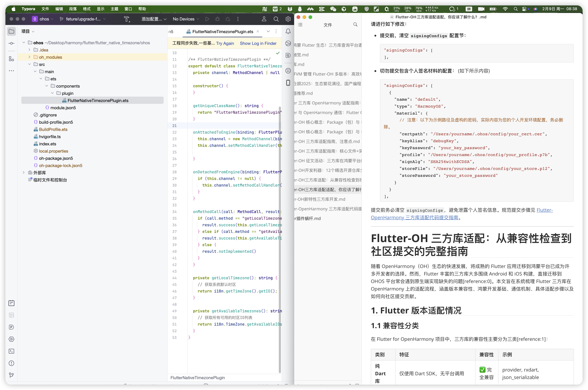
Task: Toggle the Commit tool window button
Action: point(11,43)
